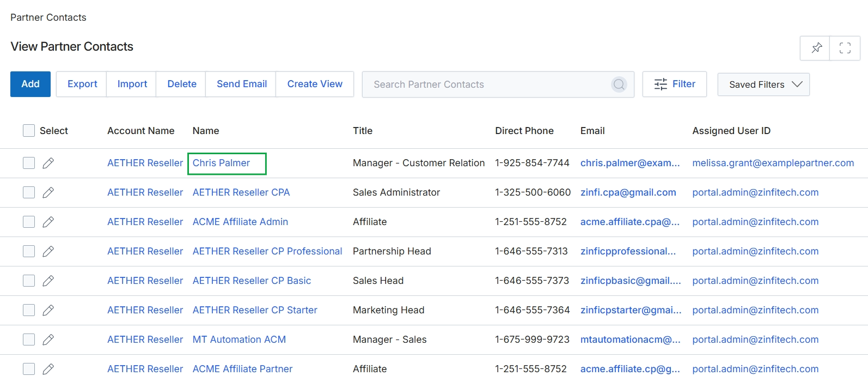The width and height of the screenshot is (868, 382).
Task: Click the Add button
Action: click(x=30, y=84)
